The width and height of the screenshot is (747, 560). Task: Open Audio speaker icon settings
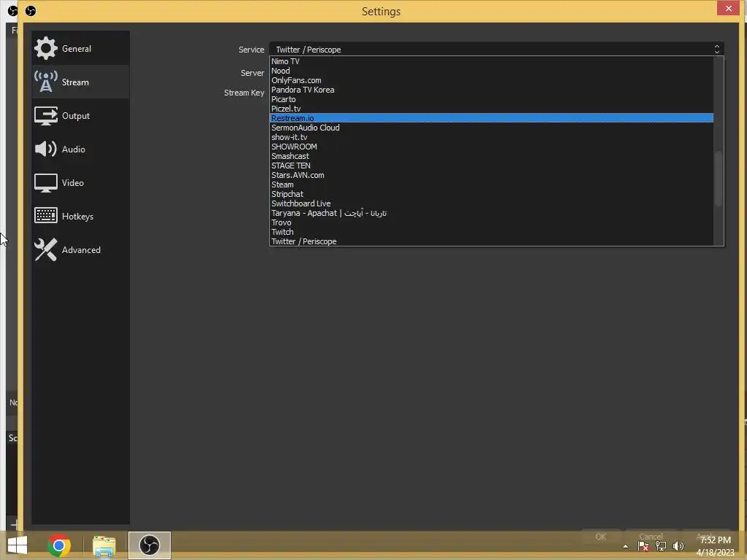click(46, 149)
